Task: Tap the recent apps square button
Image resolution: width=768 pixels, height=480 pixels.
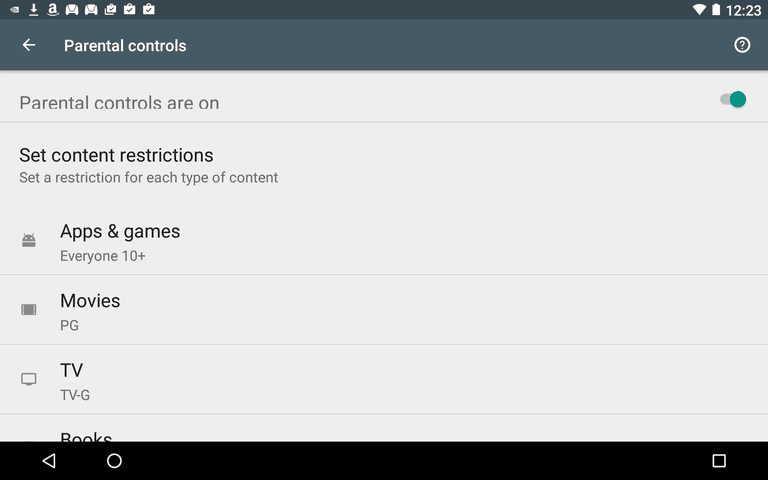Action: (x=719, y=460)
